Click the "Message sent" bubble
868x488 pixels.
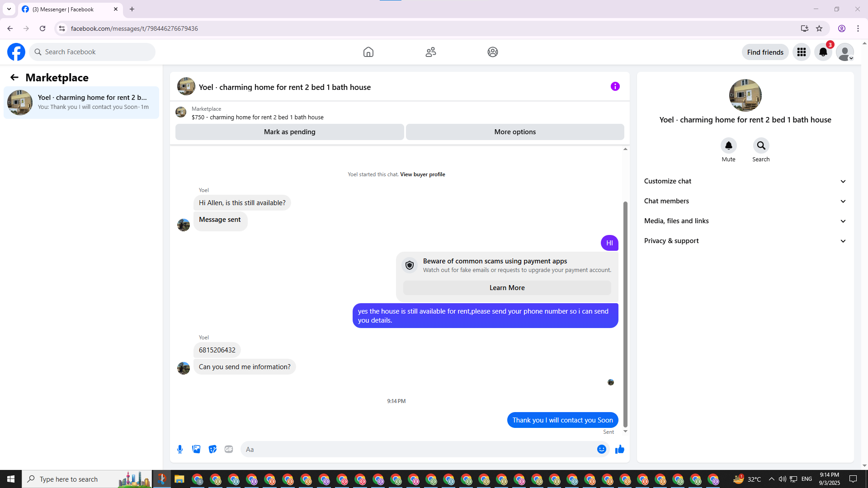tap(220, 221)
